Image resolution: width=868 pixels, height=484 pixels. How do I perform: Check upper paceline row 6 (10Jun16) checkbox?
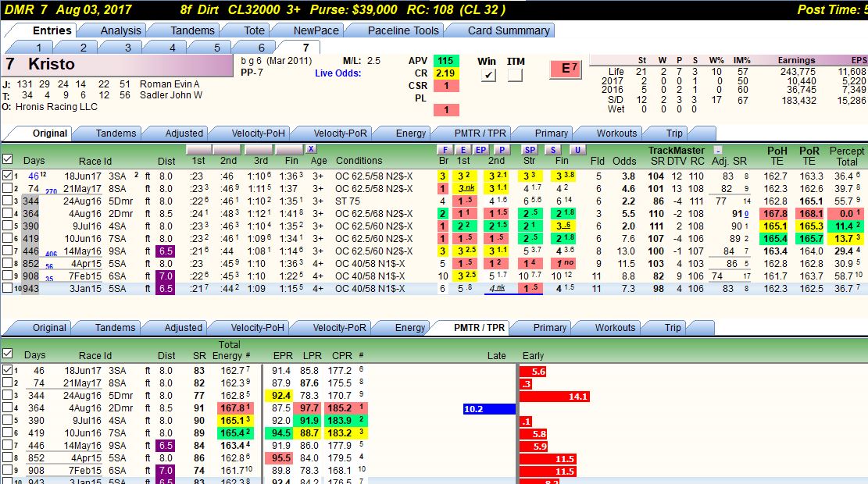coord(7,238)
